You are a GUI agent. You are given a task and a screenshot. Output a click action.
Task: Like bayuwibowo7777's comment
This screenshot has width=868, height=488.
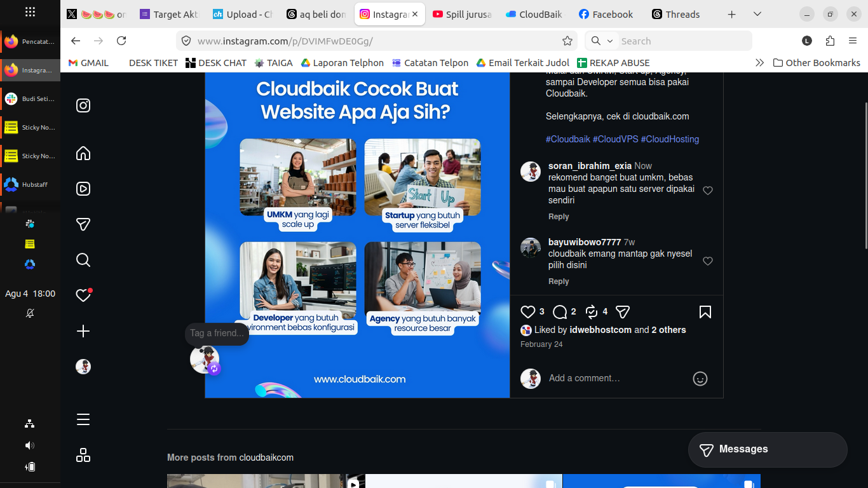(708, 261)
